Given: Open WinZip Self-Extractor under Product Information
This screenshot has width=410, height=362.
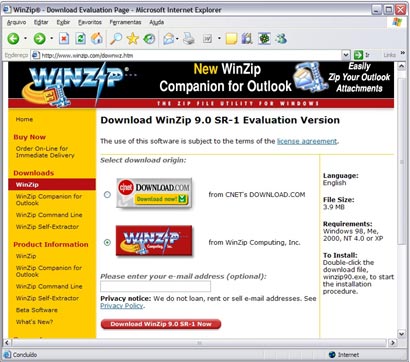Looking at the screenshot, I should click(47, 298).
